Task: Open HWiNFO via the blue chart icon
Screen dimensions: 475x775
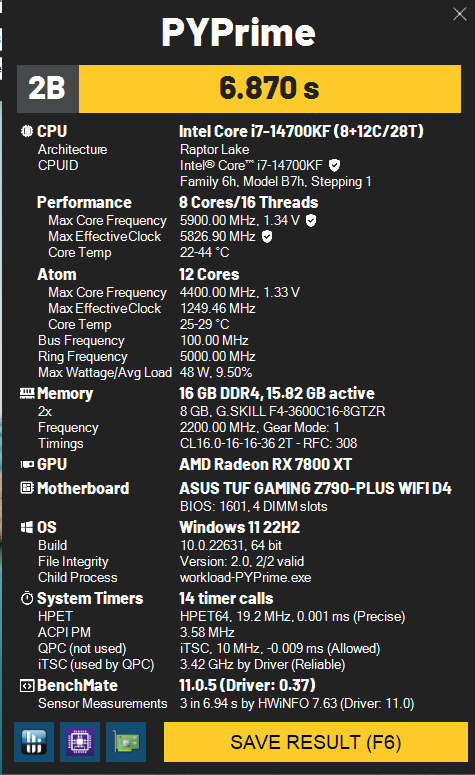Action: 34,742
